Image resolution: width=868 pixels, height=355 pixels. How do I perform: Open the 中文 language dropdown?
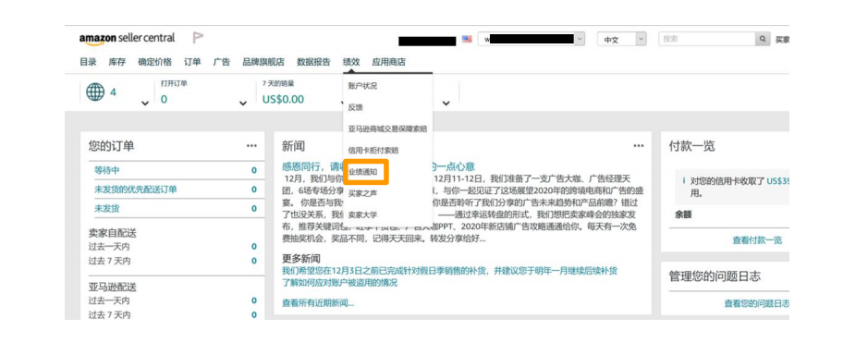pos(622,40)
